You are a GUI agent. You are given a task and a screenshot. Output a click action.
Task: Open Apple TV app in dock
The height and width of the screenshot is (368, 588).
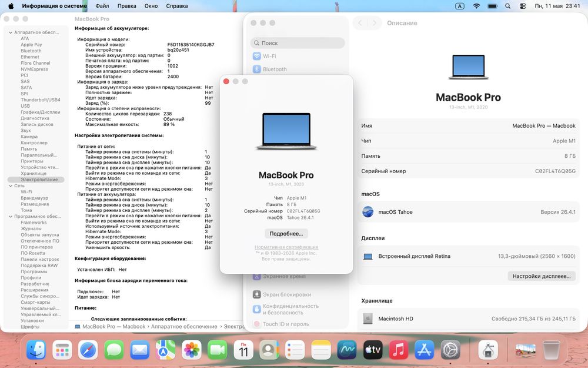click(373, 350)
